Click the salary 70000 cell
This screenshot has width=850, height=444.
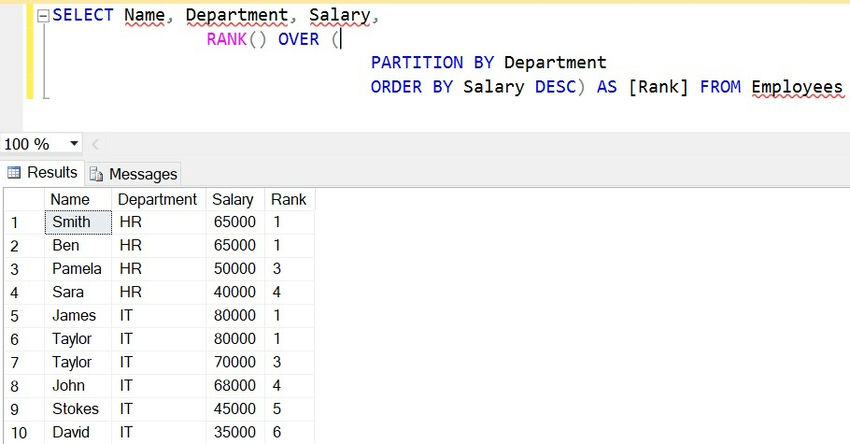(x=235, y=362)
